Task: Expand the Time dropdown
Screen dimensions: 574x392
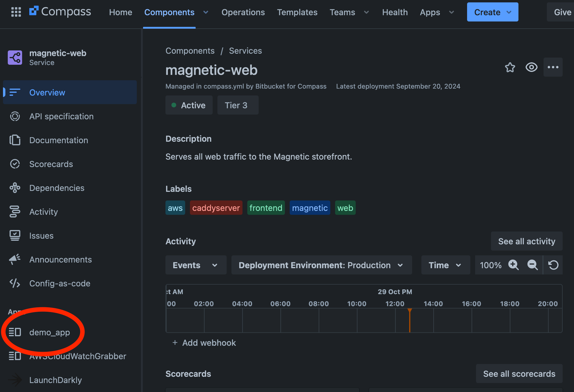Action: click(445, 265)
